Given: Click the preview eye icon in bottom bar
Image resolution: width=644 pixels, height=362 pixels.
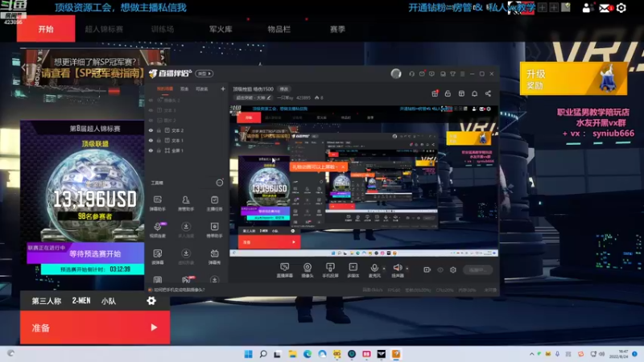Looking at the screenshot, I should [x=440, y=269].
